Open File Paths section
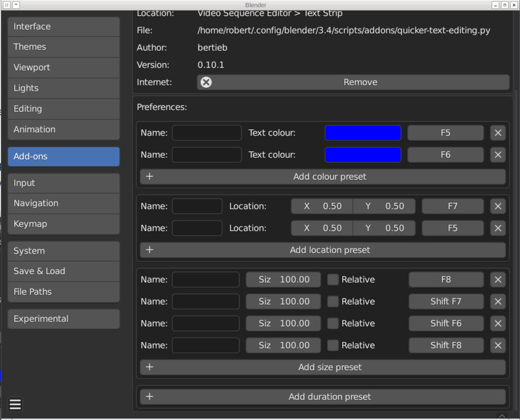 pos(63,292)
